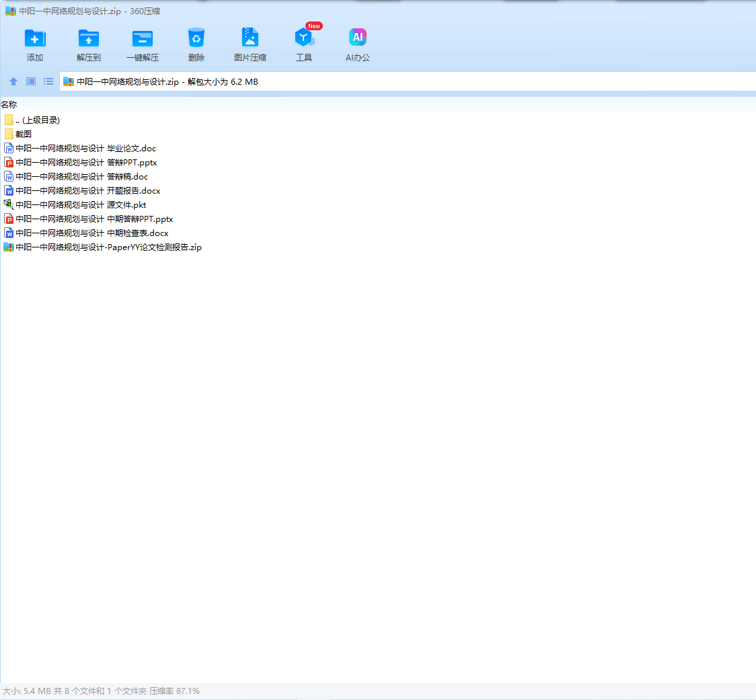The image size is (756, 700).
Task: Click the status bar size and compression text
Action: tap(102, 691)
